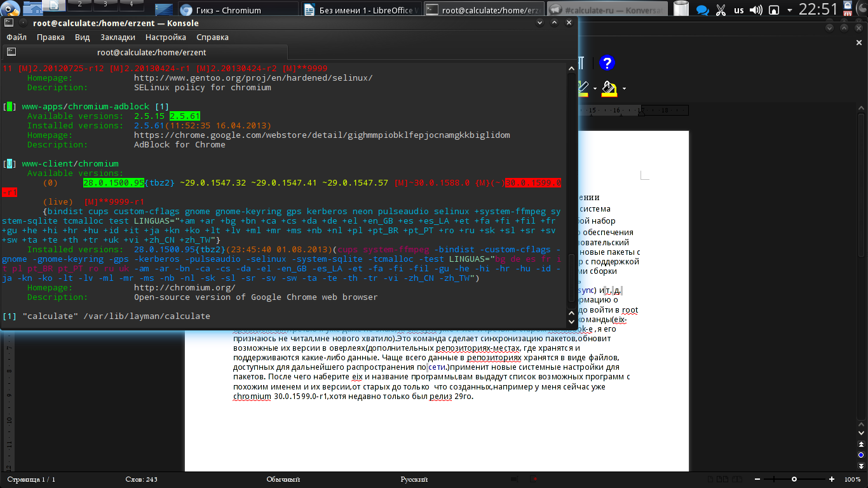Open the blue chat bubbles tray icon
Image resolution: width=868 pixels, height=488 pixels.
click(702, 10)
